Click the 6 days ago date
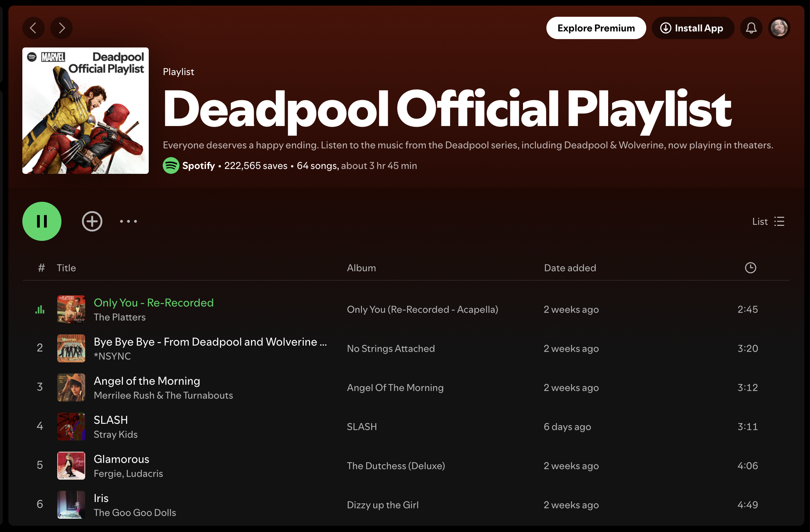This screenshot has width=810, height=532. (x=567, y=427)
